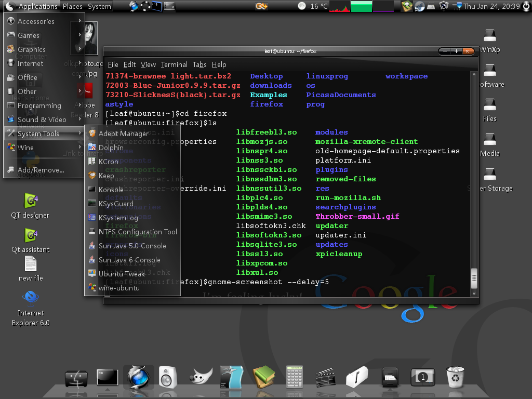The width and height of the screenshot is (532, 399).
Task: Open the speaker app in the dock
Action: pos(168,377)
